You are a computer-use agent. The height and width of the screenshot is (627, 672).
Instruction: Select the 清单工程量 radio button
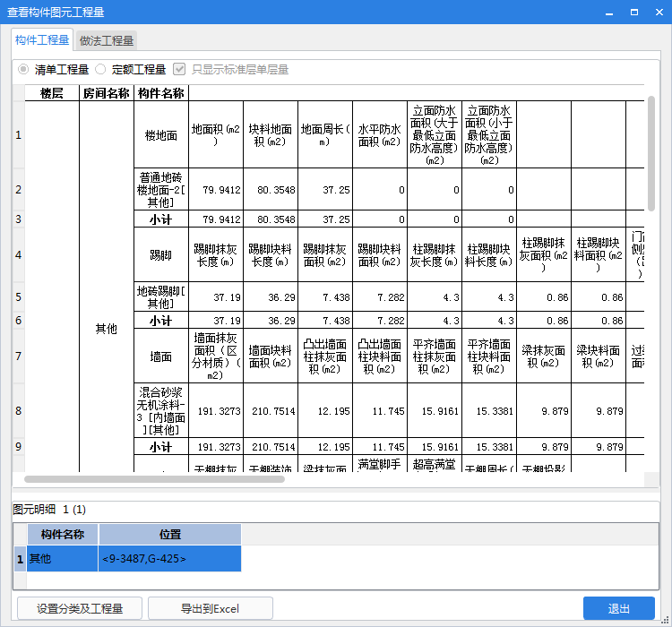[x=23, y=69]
